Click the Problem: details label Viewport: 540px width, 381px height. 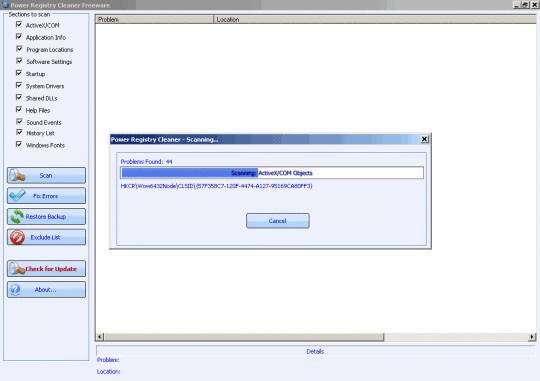pos(108,360)
